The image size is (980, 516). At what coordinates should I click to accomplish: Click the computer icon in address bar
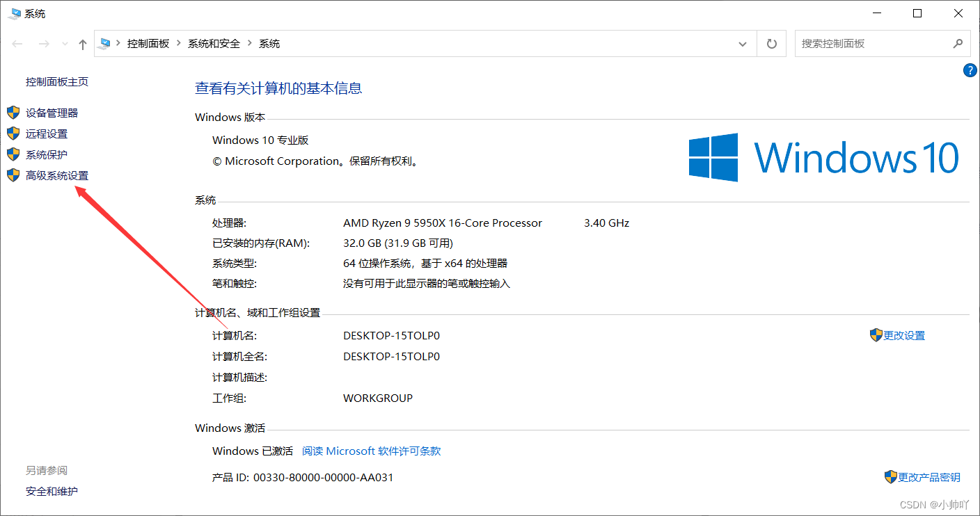coord(105,43)
